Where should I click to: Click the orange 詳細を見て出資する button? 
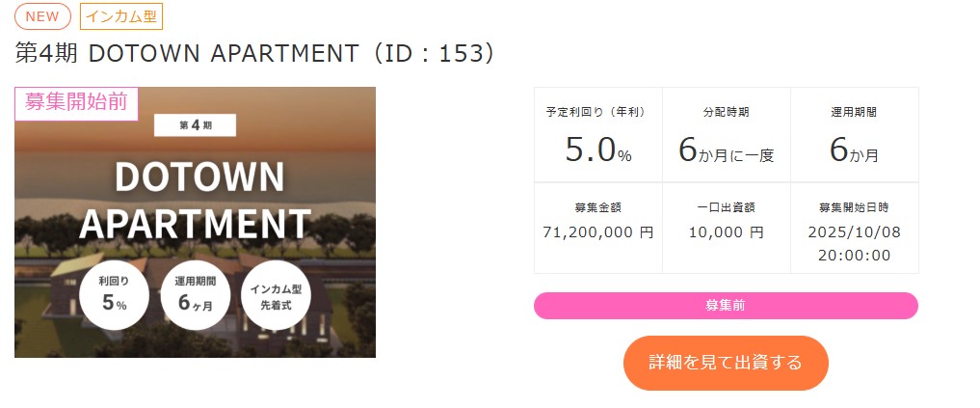[726, 363]
